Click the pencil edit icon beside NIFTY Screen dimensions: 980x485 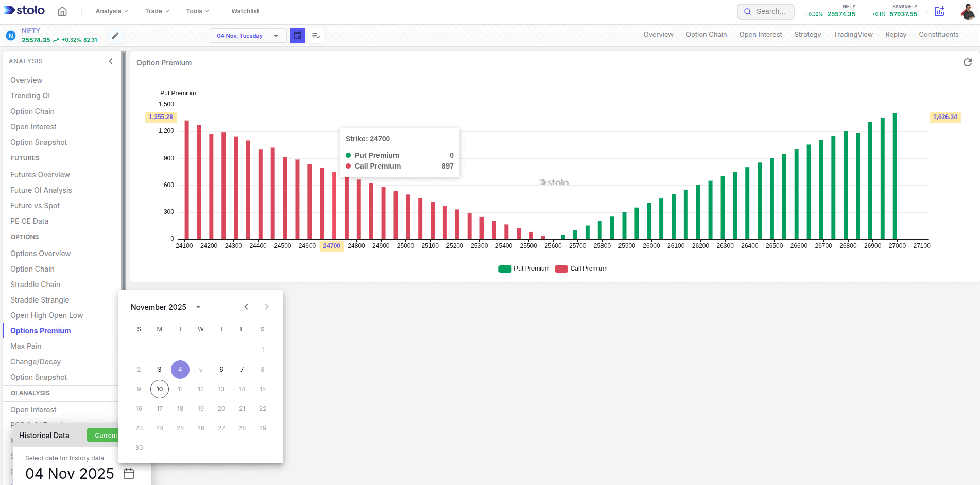(x=115, y=36)
